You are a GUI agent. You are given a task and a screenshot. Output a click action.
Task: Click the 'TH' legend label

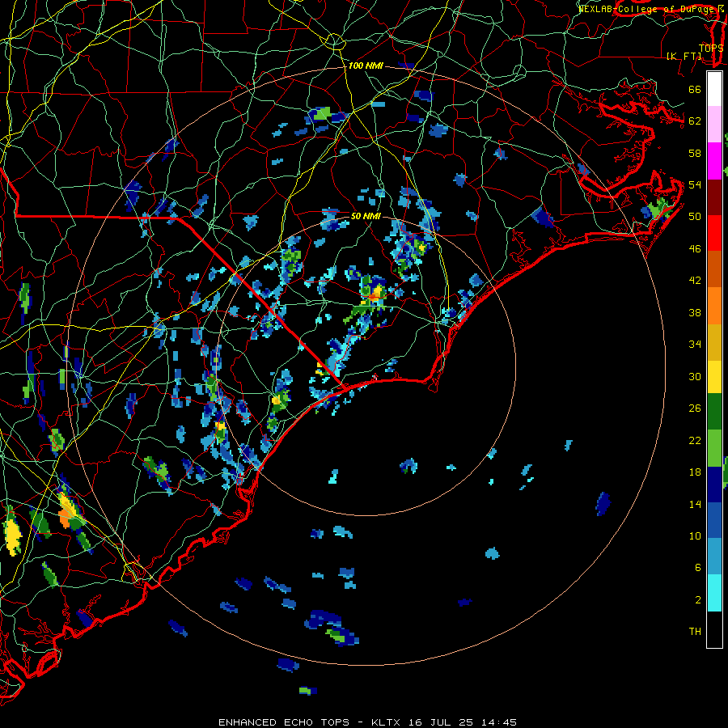click(x=695, y=632)
